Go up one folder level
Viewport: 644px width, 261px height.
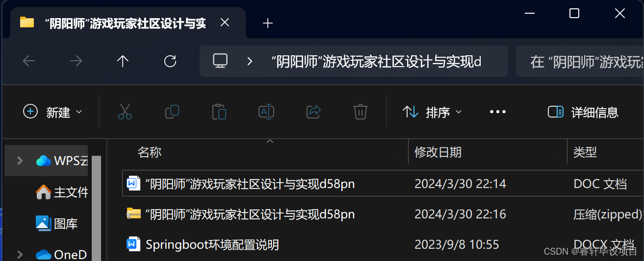(123, 61)
